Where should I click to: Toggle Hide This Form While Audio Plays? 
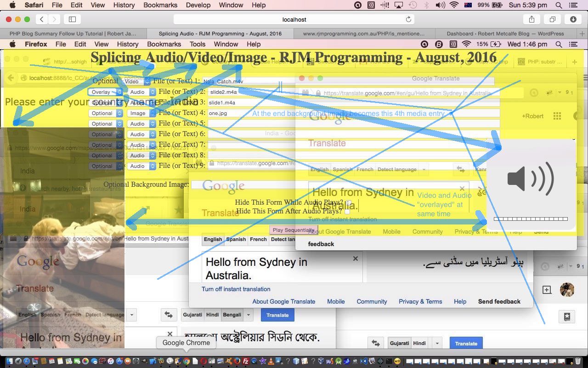349,202
